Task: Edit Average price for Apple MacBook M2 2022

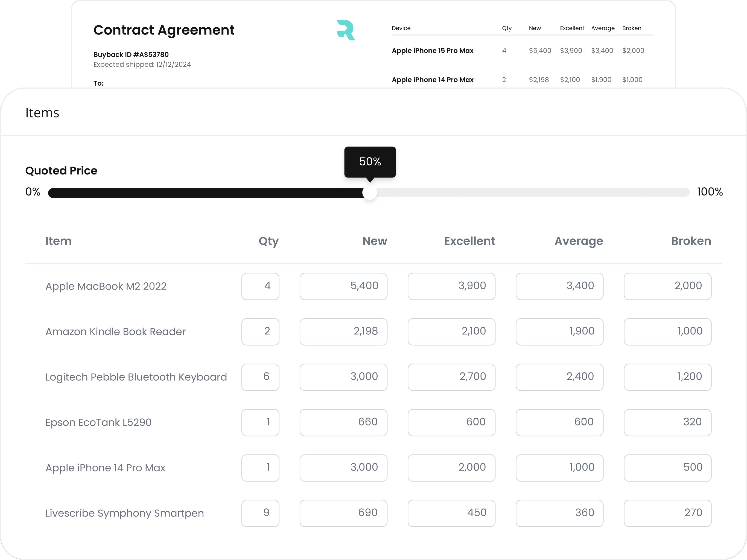Action: [560, 286]
